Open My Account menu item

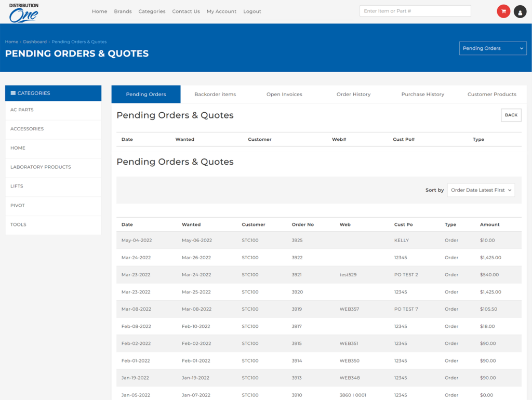(221, 11)
